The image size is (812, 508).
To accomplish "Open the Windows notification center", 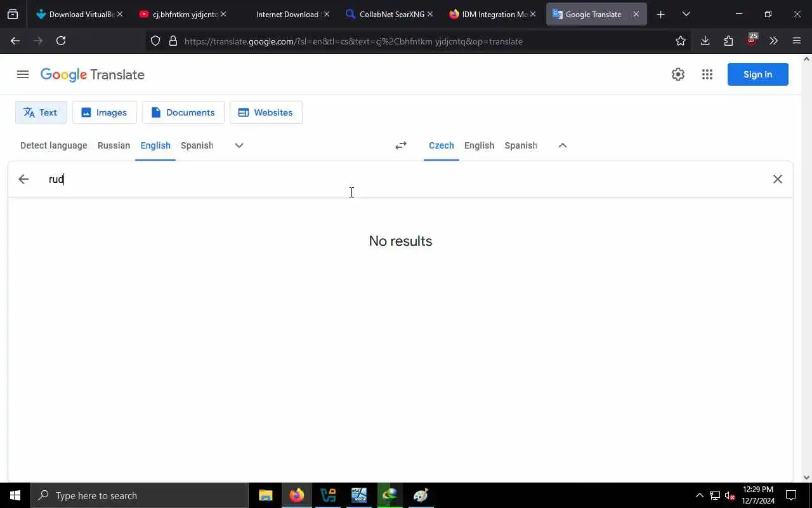I will coord(791,495).
